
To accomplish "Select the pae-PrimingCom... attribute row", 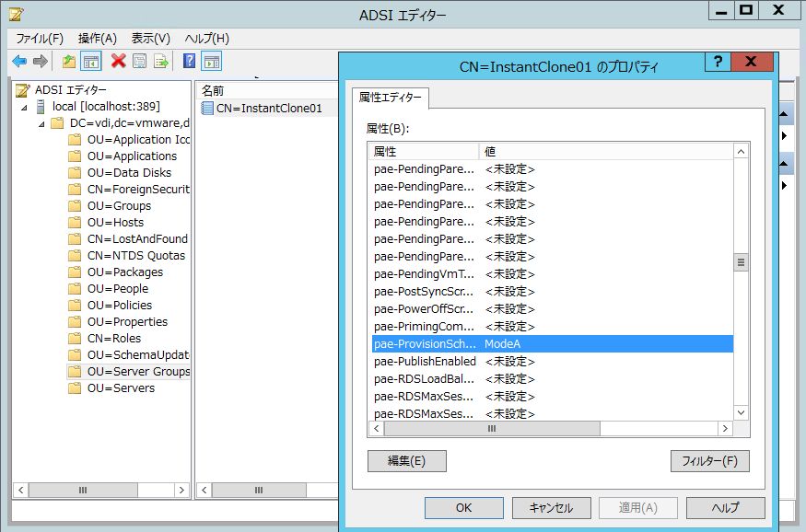I will pyautogui.click(x=552, y=327).
